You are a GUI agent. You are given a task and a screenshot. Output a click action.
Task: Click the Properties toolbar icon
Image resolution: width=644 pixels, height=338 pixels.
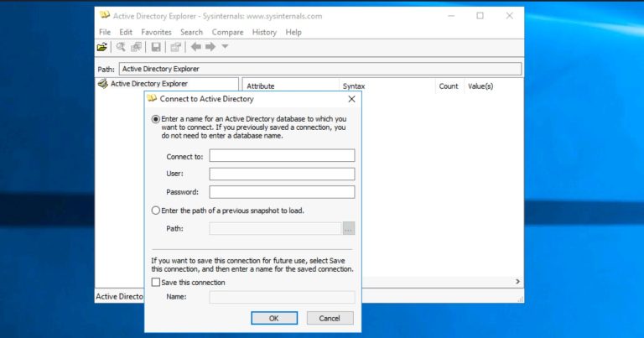(175, 47)
